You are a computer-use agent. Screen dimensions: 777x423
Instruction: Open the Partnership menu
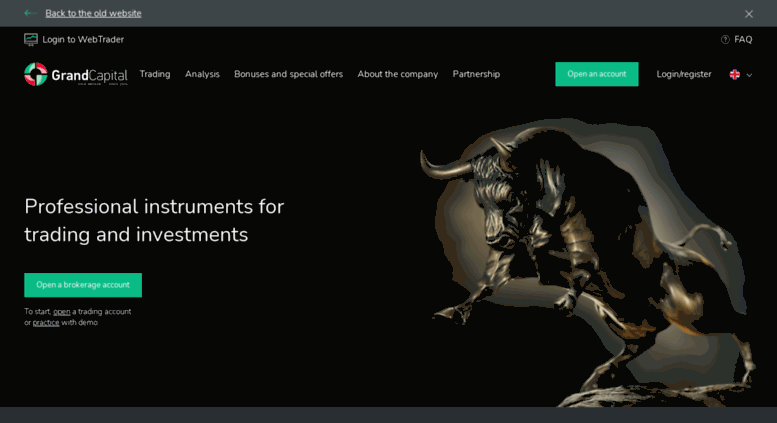coord(476,74)
